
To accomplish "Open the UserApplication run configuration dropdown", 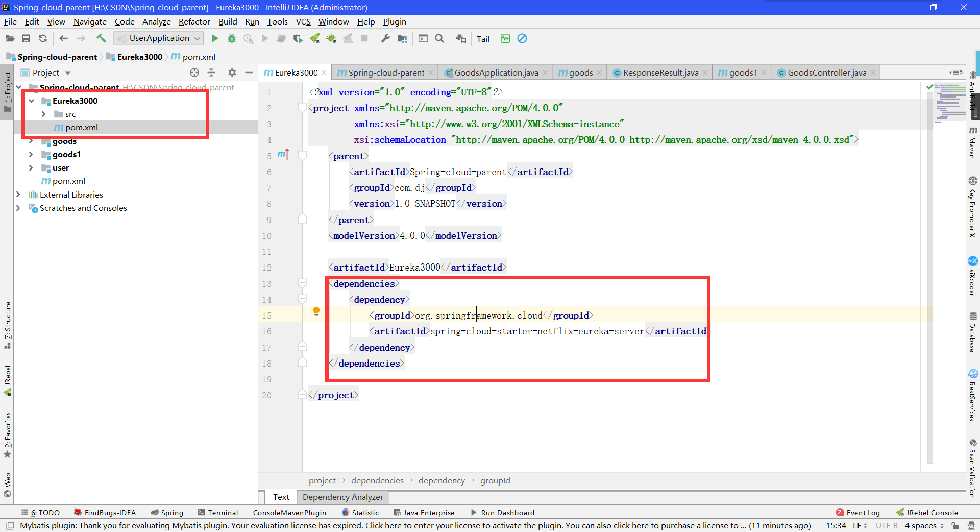I will (x=158, y=38).
